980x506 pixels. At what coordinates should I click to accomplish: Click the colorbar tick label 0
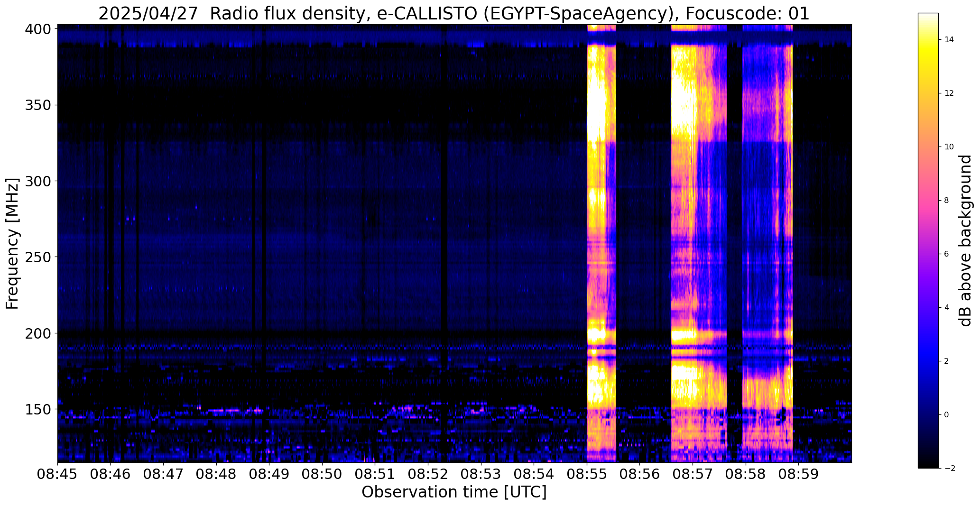(947, 415)
